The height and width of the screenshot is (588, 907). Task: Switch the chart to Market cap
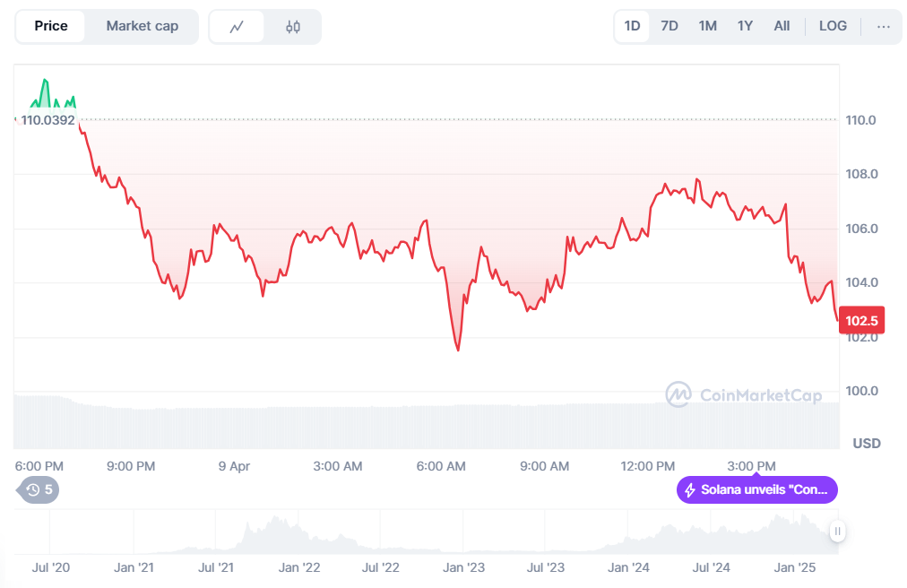pos(142,26)
